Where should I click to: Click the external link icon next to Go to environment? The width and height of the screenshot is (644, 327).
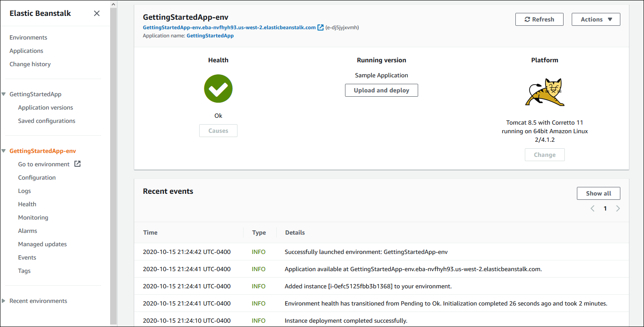(x=77, y=164)
